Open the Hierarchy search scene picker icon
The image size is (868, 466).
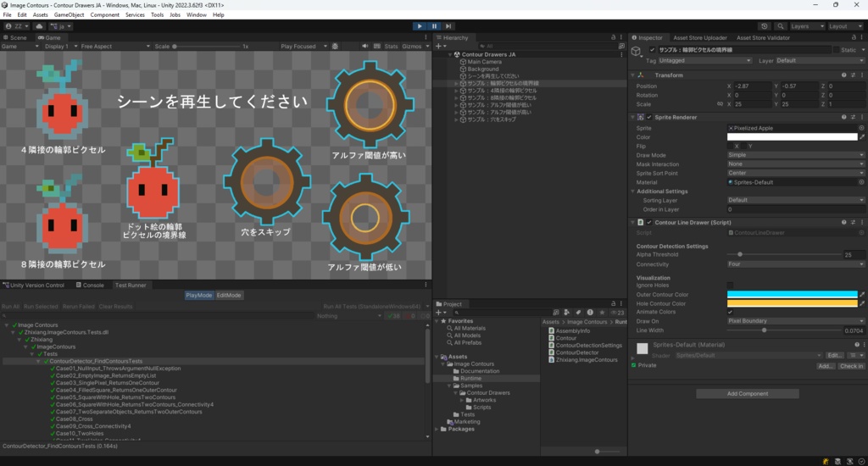[621, 47]
